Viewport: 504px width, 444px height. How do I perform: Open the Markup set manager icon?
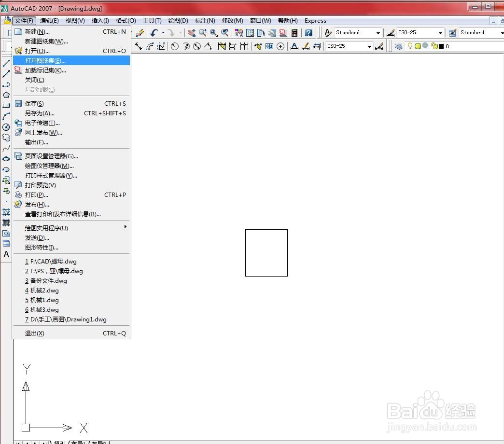[283, 33]
